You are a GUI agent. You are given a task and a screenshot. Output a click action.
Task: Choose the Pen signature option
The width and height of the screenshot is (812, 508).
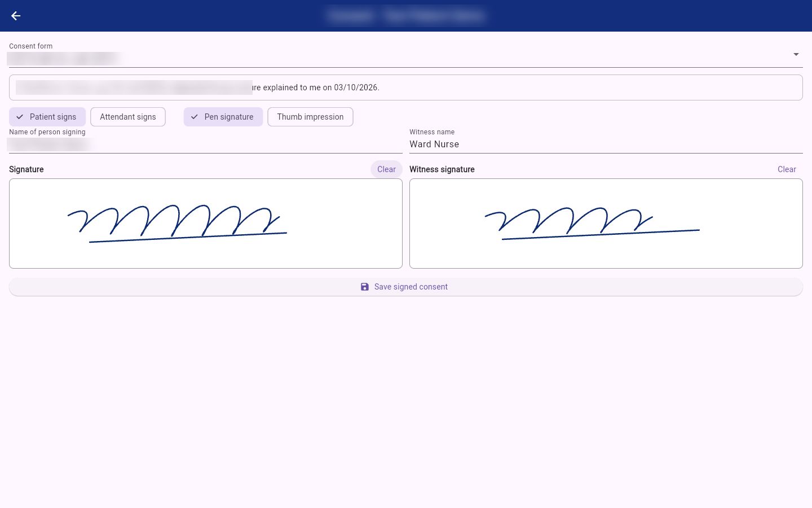click(223, 117)
